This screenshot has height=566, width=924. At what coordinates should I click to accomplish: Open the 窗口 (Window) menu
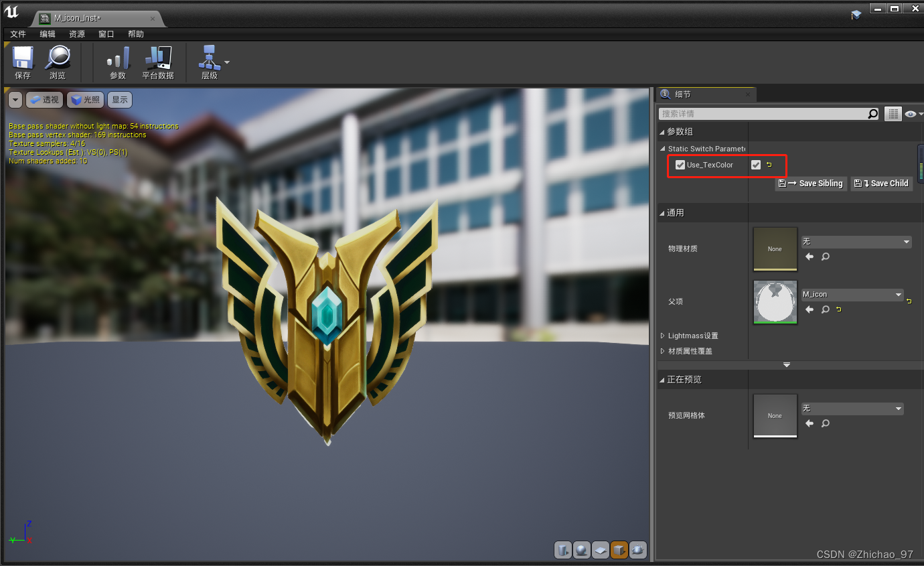point(106,34)
